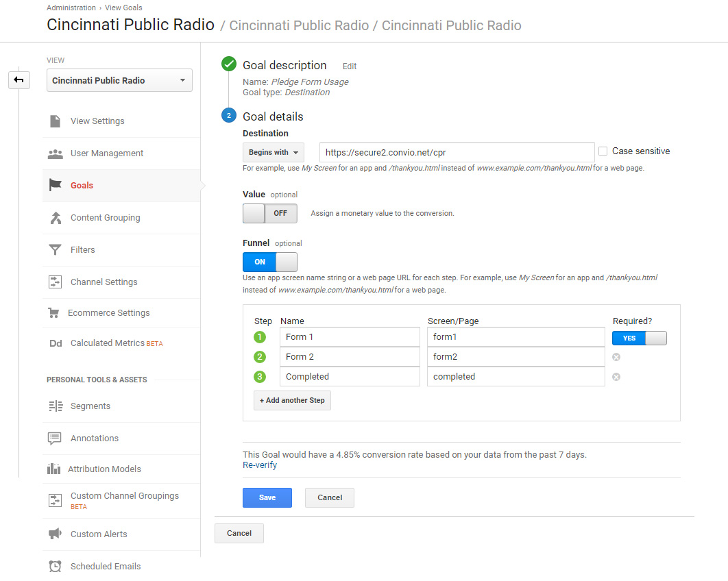Click the Goal details heading
The height and width of the screenshot is (581, 728).
pos(273,117)
